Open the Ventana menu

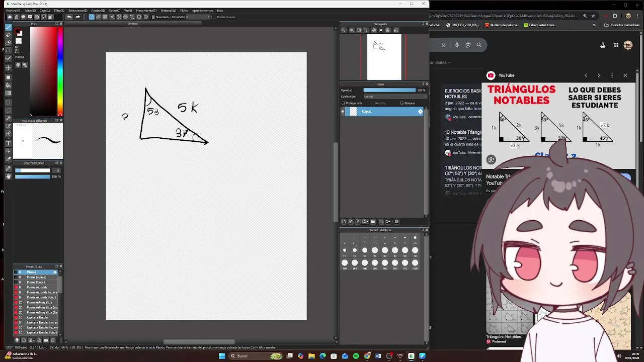[x=168, y=11]
